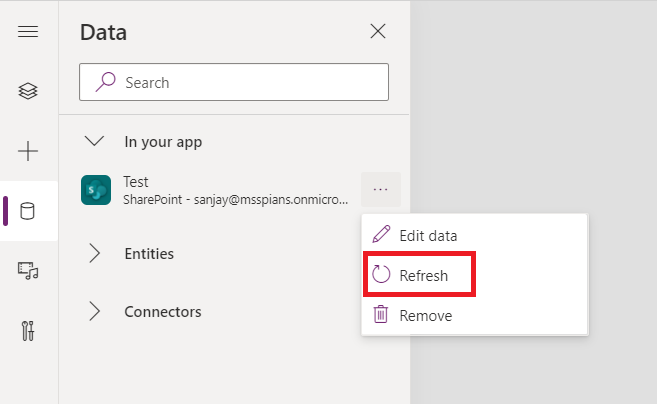
Task: Choose Edit data from context menu
Action: pyautogui.click(x=428, y=236)
